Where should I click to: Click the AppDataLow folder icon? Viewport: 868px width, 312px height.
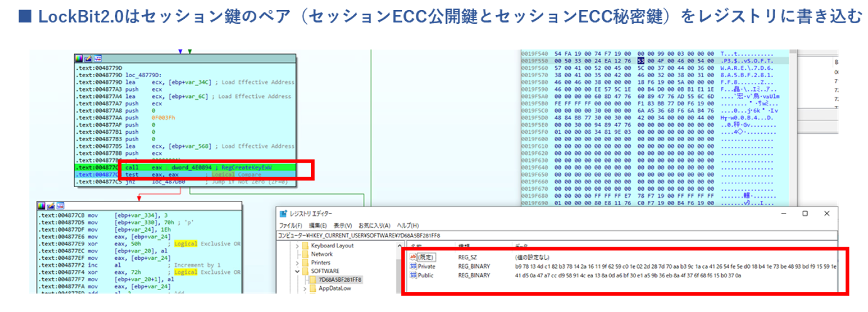(x=313, y=288)
